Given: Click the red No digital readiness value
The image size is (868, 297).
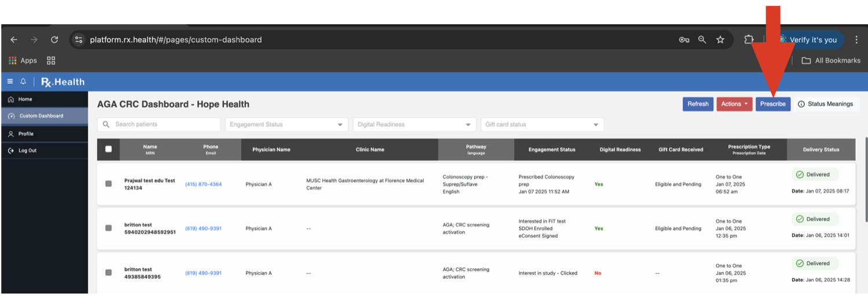Looking at the screenshot, I should coord(598,273).
